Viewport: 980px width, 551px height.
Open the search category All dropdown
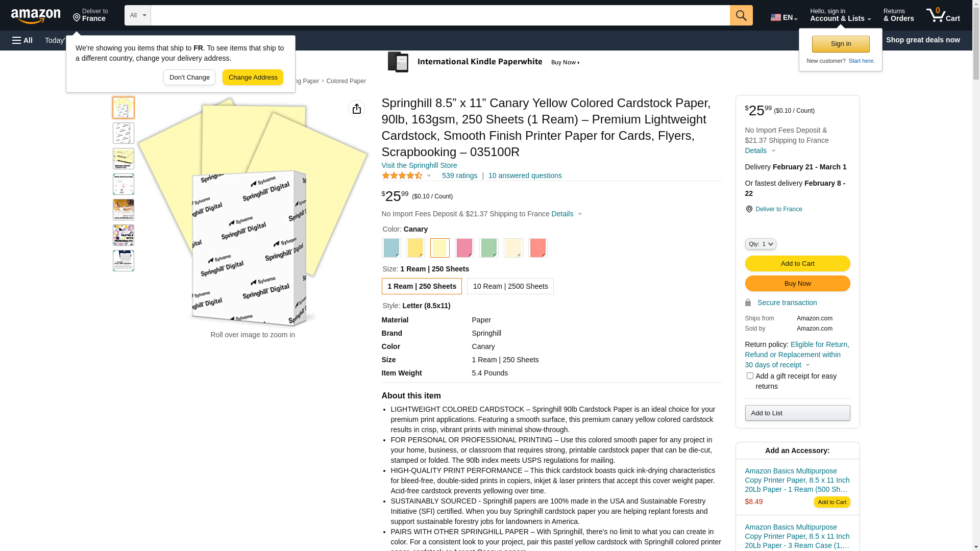point(137,15)
